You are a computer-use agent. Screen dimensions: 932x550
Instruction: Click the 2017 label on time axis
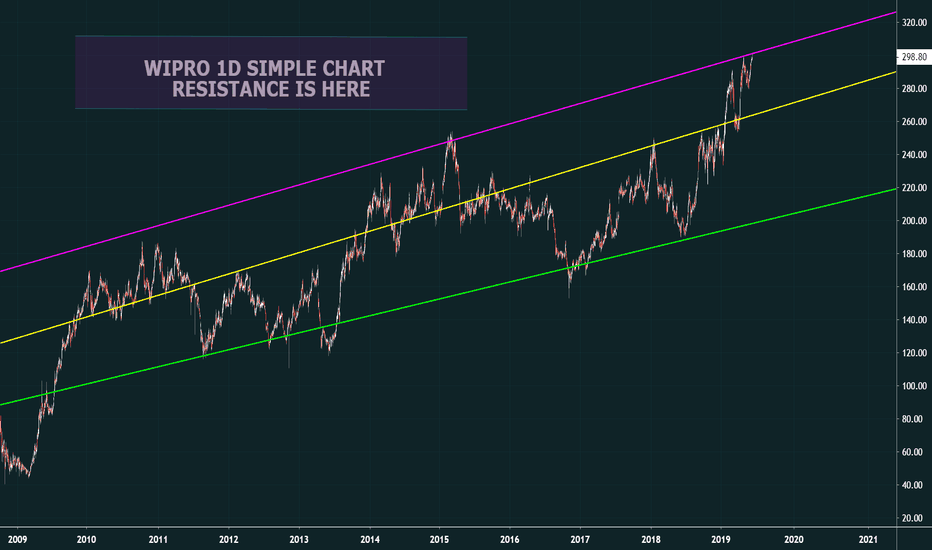pyautogui.click(x=580, y=540)
